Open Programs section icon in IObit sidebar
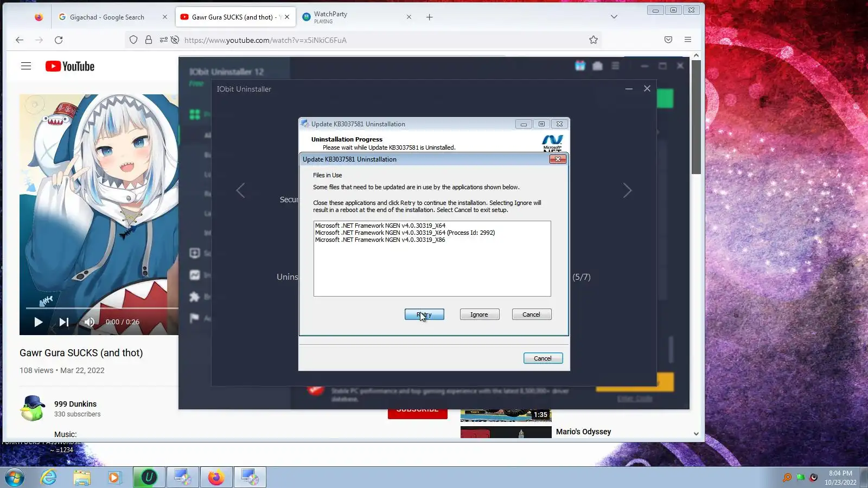The height and width of the screenshot is (488, 868). pos(195,114)
